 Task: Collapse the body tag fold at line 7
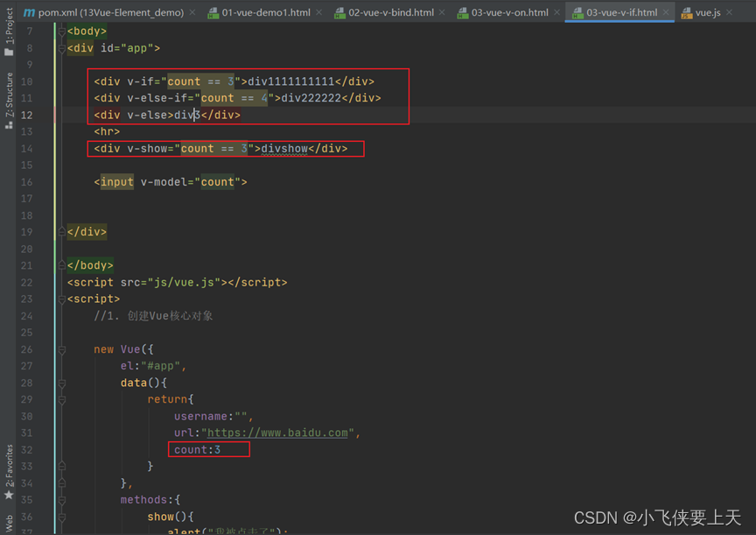pos(62,32)
